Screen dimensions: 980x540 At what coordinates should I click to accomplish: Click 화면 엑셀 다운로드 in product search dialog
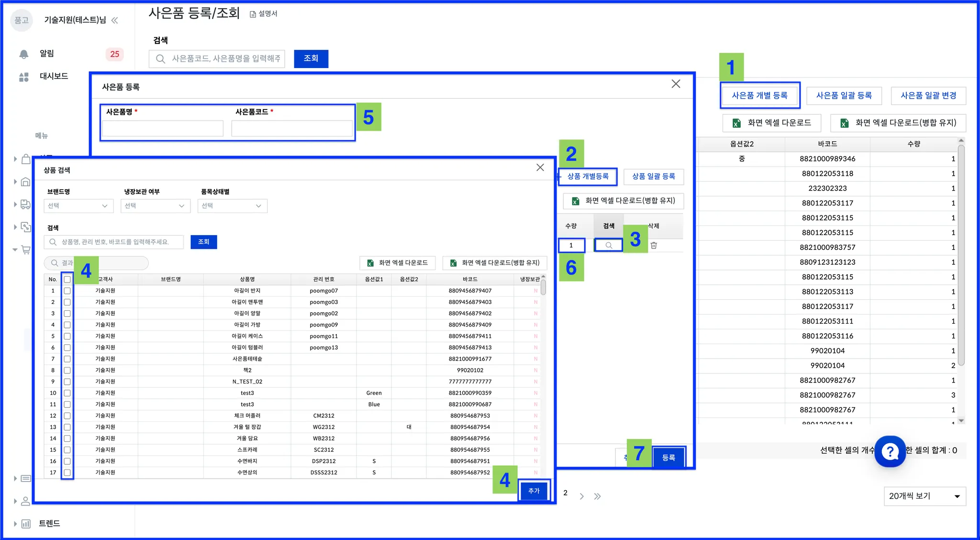(x=398, y=263)
